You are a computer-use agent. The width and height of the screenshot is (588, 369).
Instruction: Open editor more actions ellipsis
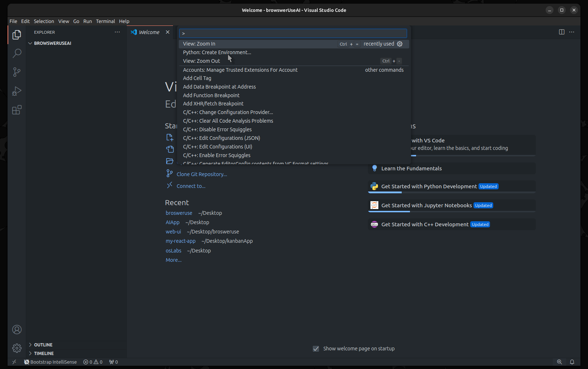click(572, 32)
